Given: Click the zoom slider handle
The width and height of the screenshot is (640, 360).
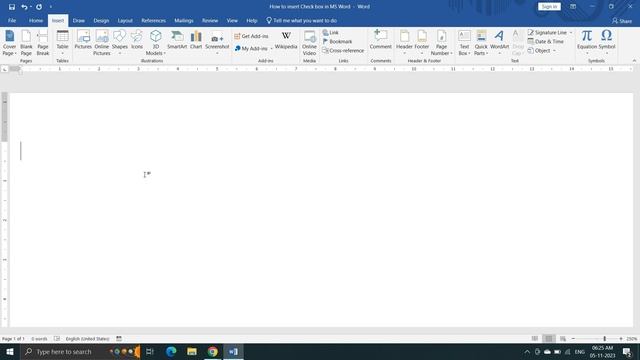Looking at the screenshot, I should click(604, 339).
